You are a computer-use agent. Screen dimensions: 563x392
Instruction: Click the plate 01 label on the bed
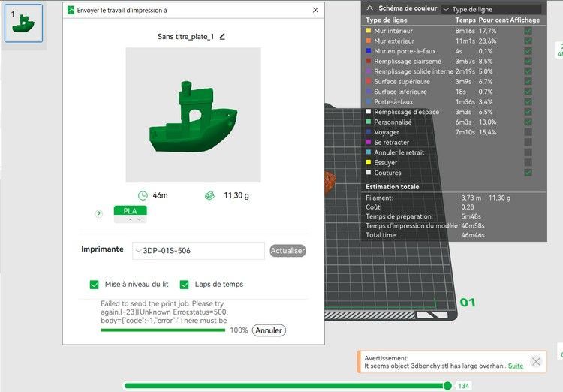point(468,303)
